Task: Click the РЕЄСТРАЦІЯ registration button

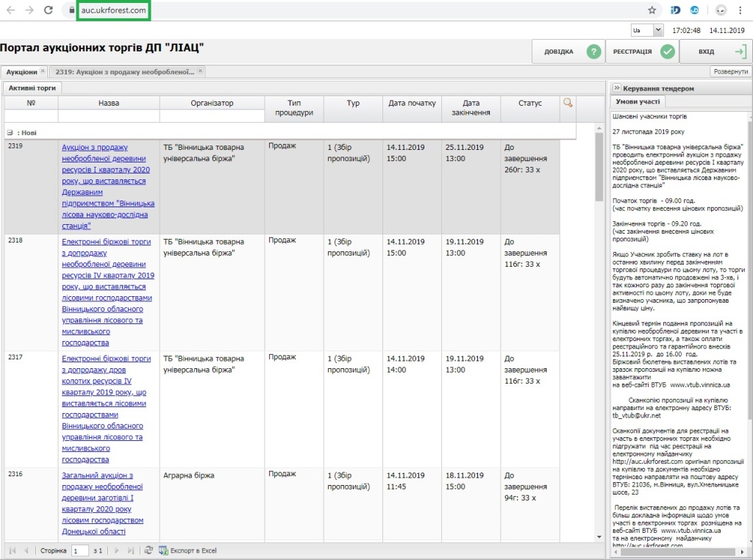Action: 643,51
